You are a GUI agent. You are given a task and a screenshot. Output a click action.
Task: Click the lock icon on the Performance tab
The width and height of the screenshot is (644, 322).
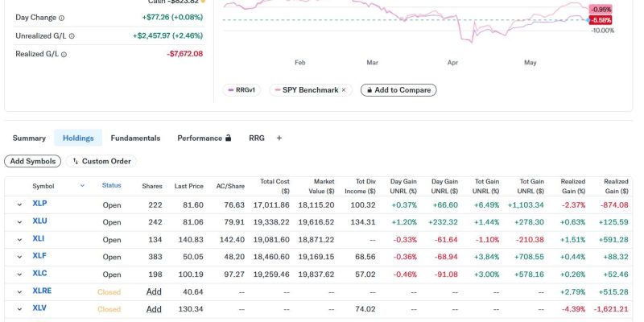tap(228, 138)
